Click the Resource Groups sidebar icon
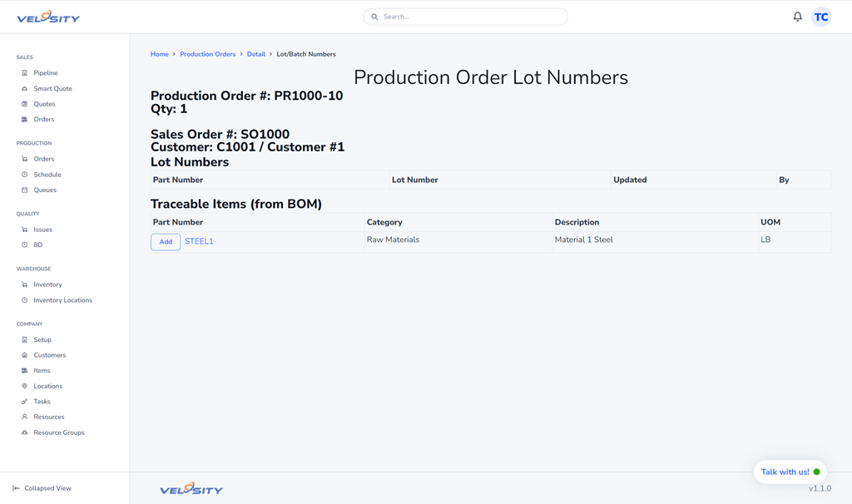 (x=25, y=432)
